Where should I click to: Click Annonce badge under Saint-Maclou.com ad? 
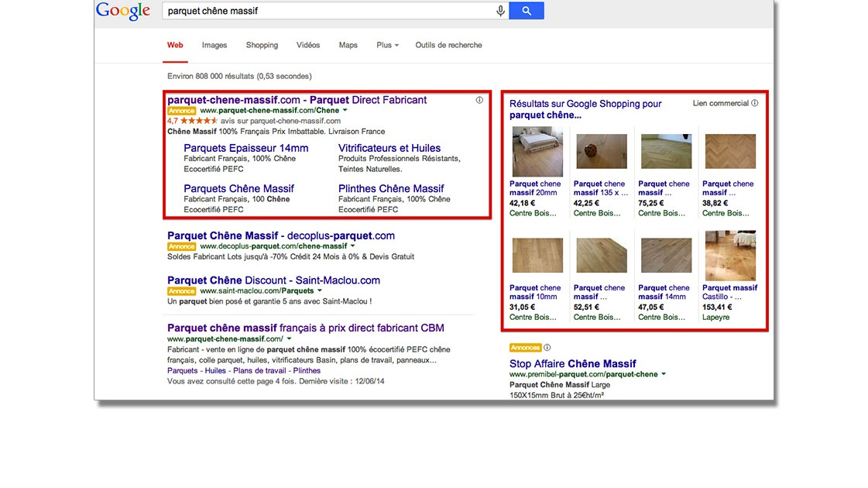(181, 290)
